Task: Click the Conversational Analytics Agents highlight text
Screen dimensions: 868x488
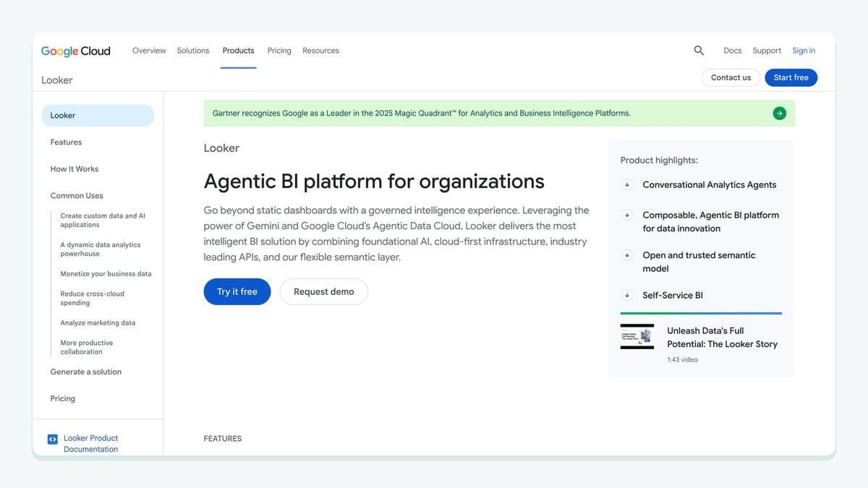Action: tap(710, 184)
